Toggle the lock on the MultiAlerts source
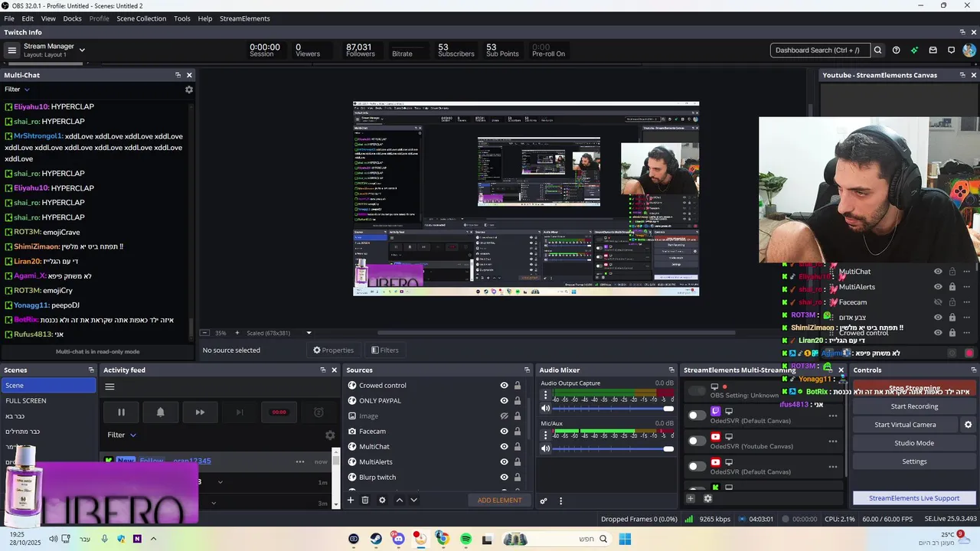980x551 pixels. click(x=518, y=462)
